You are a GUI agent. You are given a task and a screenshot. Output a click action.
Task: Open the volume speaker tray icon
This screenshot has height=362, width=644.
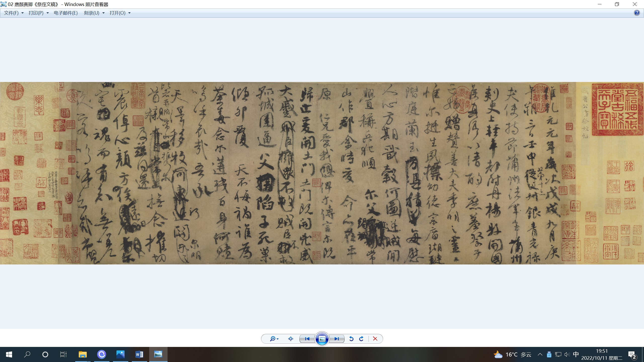567,354
